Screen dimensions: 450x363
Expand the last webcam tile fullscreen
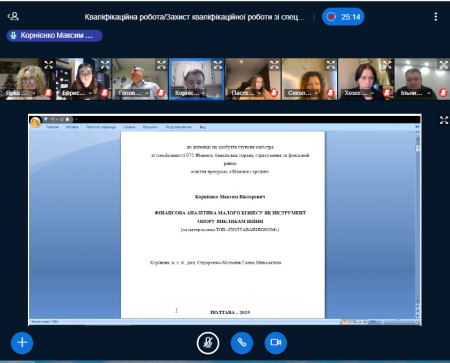[x=444, y=65]
